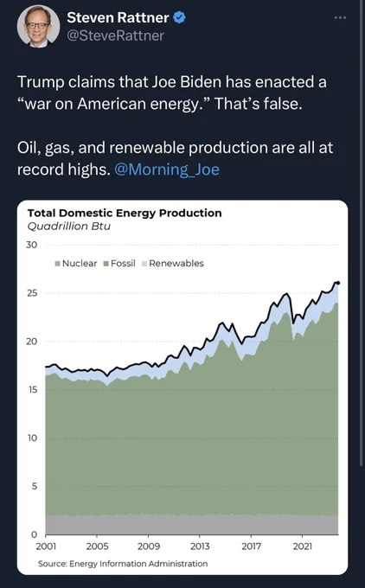365x588 pixels.
Task: Select the Nuclear legend label
Action: click(80, 263)
